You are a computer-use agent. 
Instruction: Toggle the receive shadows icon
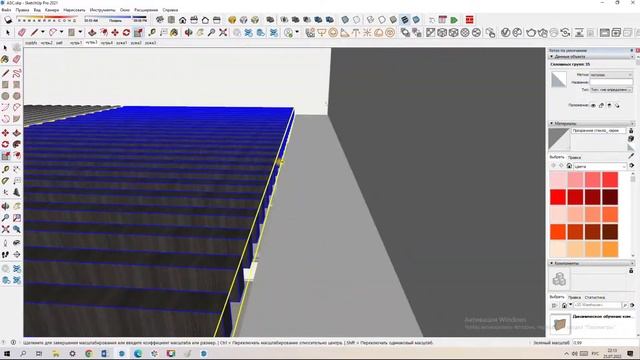609,105
